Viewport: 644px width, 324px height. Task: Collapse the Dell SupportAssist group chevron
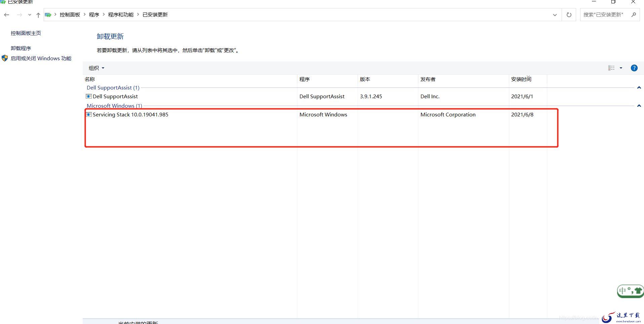(x=639, y=87)
